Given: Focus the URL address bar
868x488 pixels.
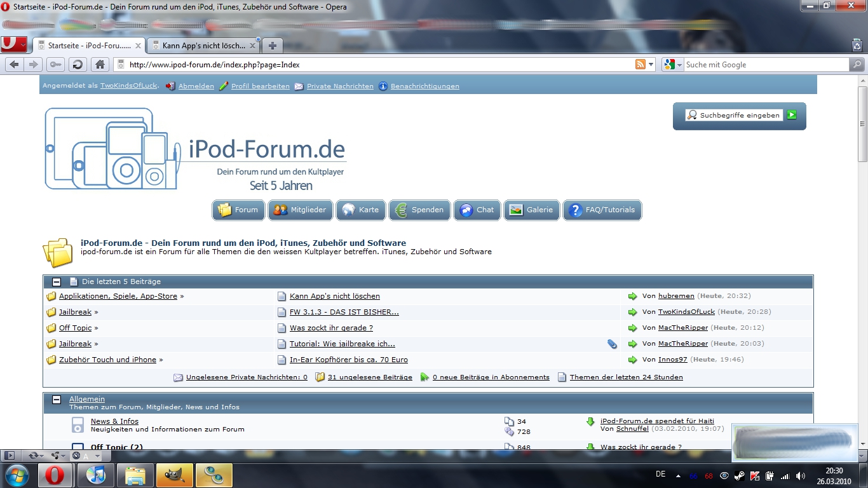Looking at the screenshot, I should coord(380,64).
